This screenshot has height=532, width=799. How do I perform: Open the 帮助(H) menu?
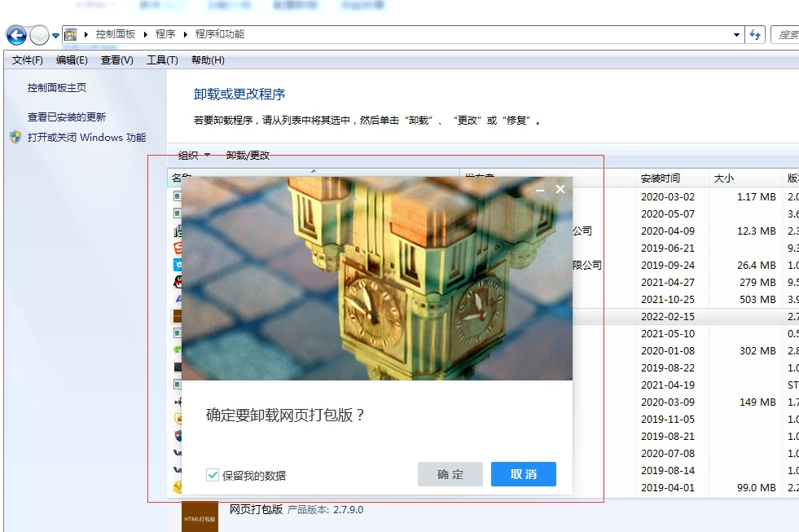pos(208,60)
